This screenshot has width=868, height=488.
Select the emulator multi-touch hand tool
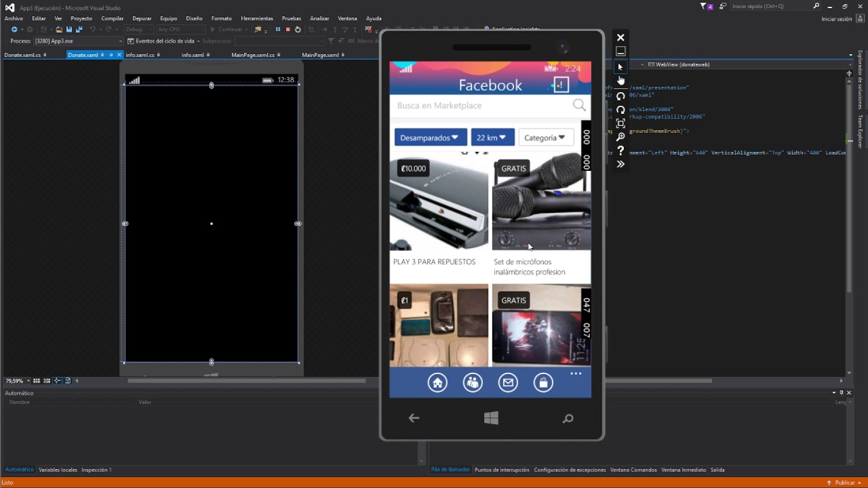[620, 81]
